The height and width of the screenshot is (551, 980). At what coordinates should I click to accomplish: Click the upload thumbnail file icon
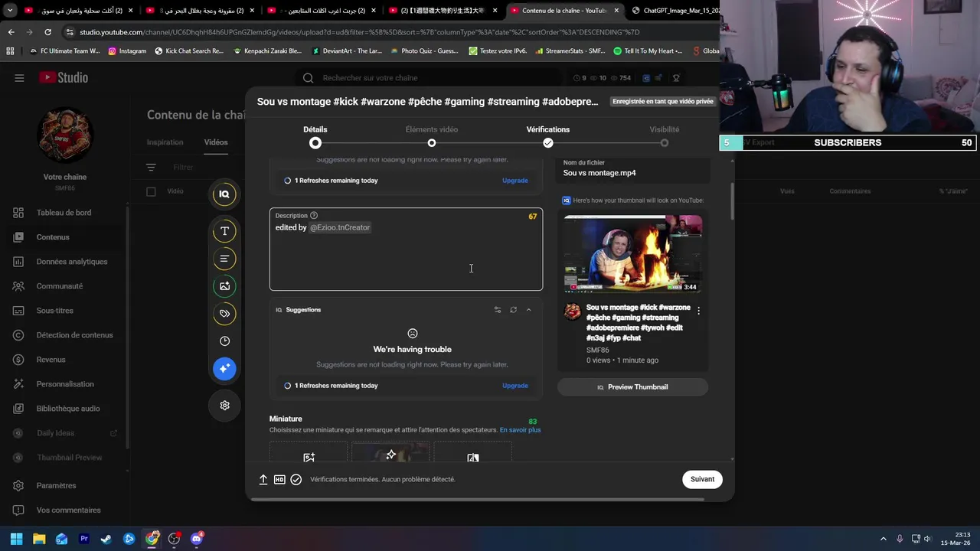click(x=309, y=457)
